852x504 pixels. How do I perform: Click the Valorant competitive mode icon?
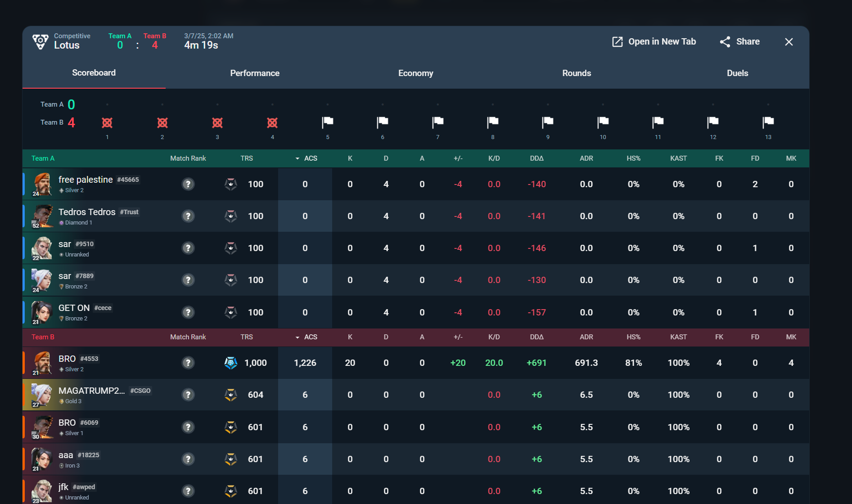pos(41,41)
